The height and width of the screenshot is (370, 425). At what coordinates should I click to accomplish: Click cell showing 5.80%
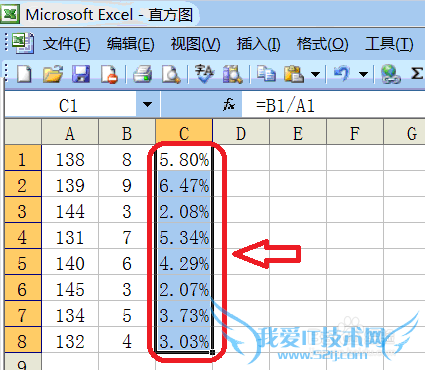coord(184,158)
